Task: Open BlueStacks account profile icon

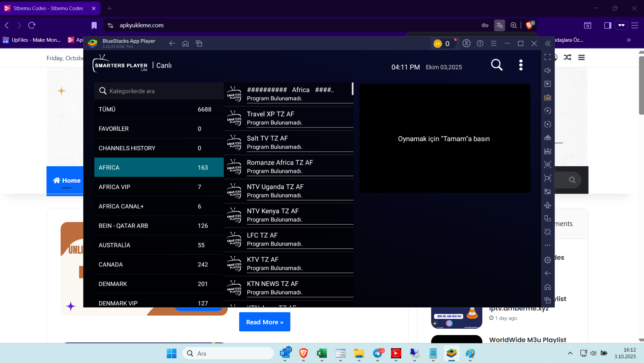Action: tap(466, 43)
